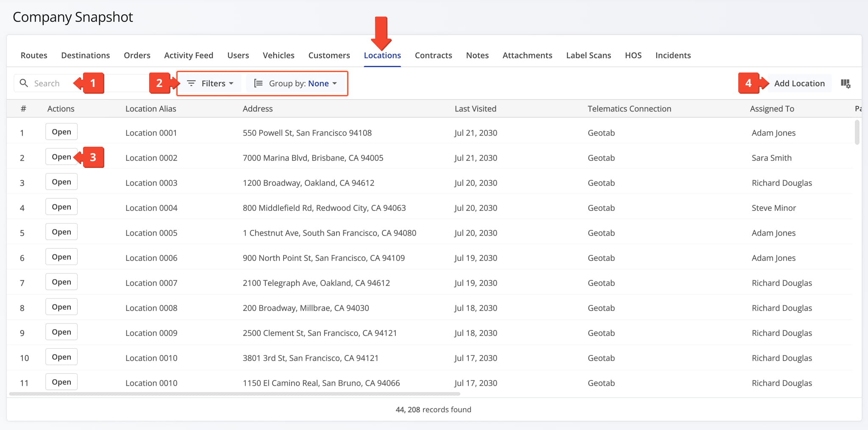868x430 pixels.
Task: Click the filter lines icon
Action: coord(191,83)
